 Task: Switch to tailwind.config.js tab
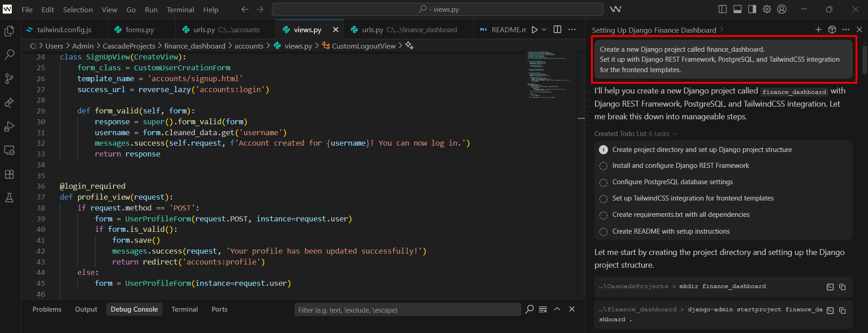64,29
